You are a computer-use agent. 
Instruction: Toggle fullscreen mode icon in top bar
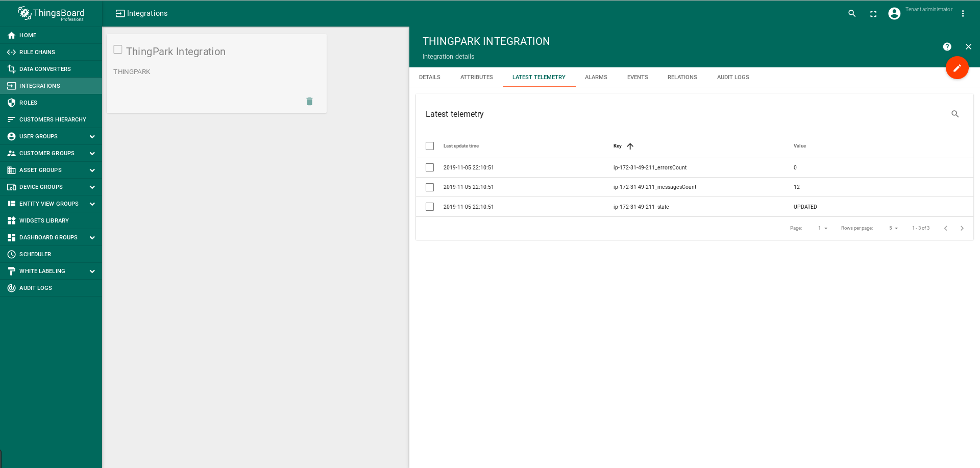coord(873,14)
